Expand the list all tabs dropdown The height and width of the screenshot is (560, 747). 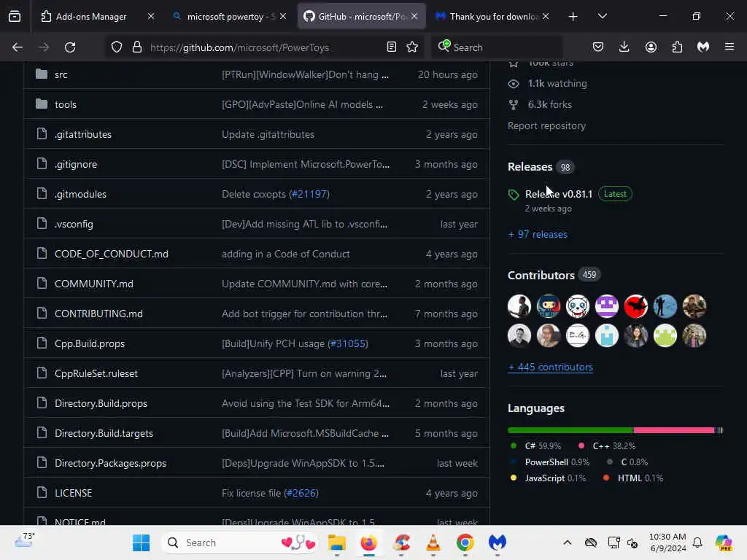tap(602, 16)
